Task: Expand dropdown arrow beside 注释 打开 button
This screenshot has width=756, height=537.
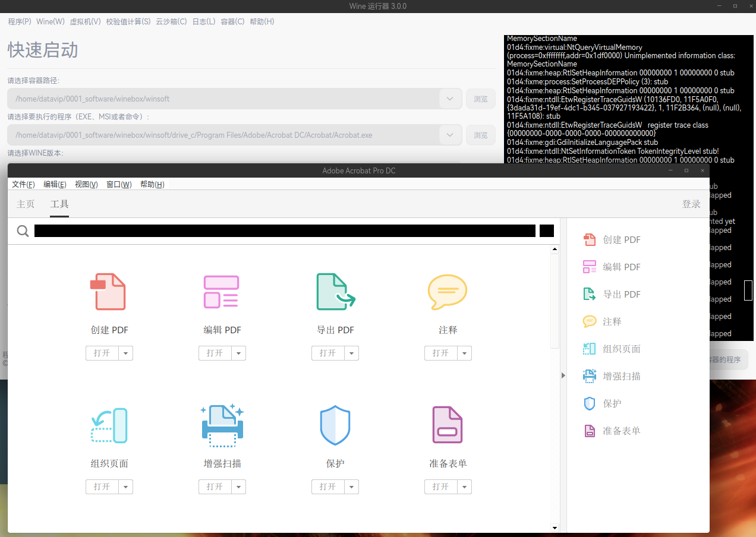Action: tap(464, 353)
